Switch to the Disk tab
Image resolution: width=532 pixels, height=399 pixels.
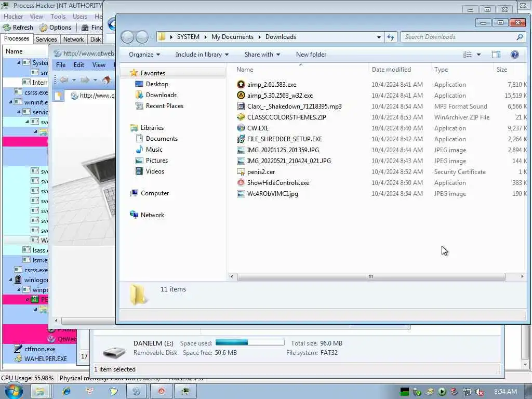[96, 39]
